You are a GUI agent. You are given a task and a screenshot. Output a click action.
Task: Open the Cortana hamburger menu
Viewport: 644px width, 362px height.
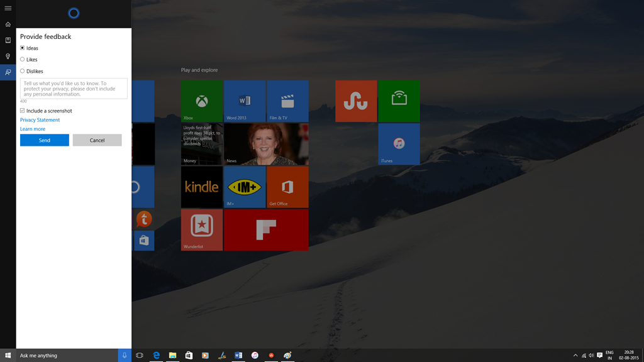coord(8,8)
